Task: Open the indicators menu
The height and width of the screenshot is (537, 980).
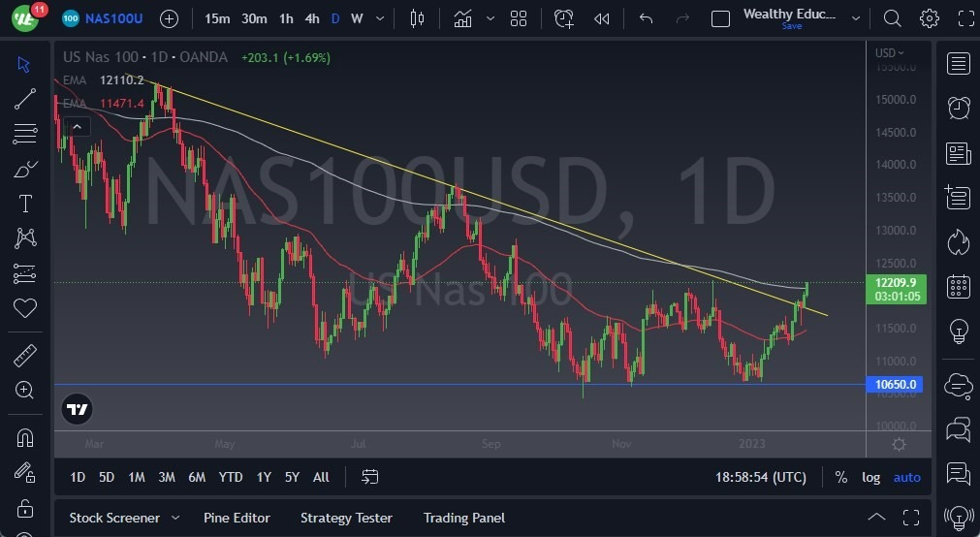Action: pos(463,18)
